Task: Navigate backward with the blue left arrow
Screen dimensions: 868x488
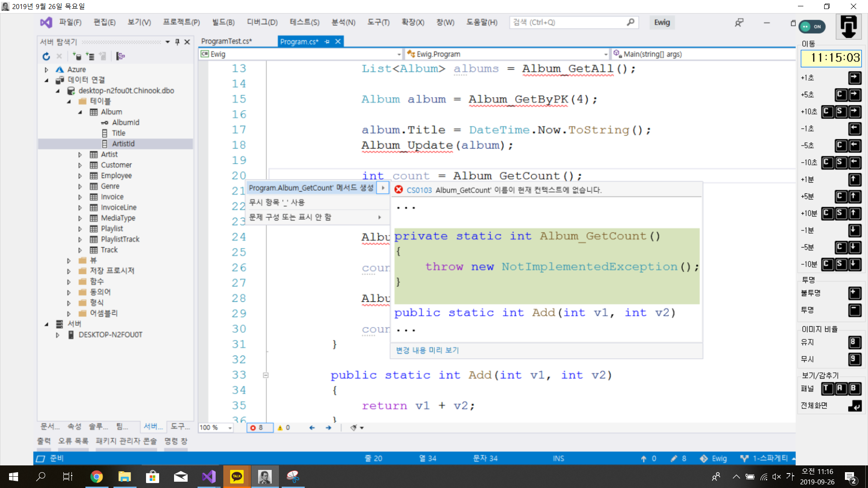Action: (x=312, y=427)
